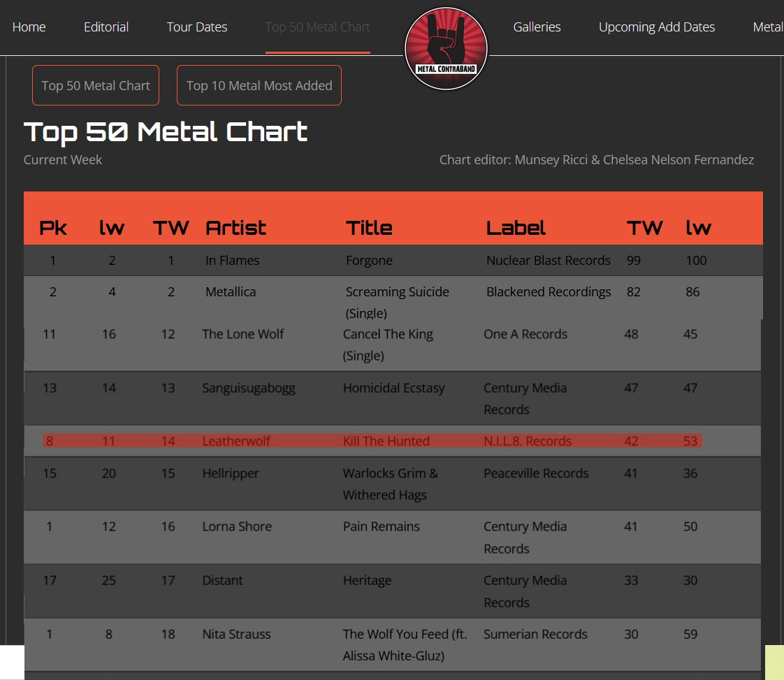784x680 pixels.
Task: Click the Top 50 Metal Chart heading
Action: click(x=166, y=132)
